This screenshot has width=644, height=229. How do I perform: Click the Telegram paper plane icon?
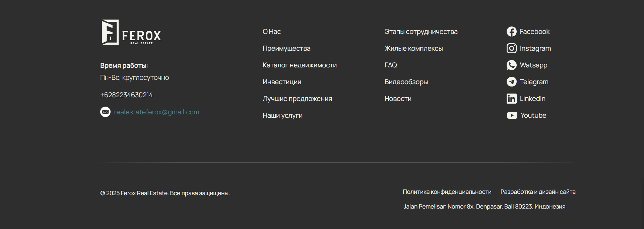511,82
